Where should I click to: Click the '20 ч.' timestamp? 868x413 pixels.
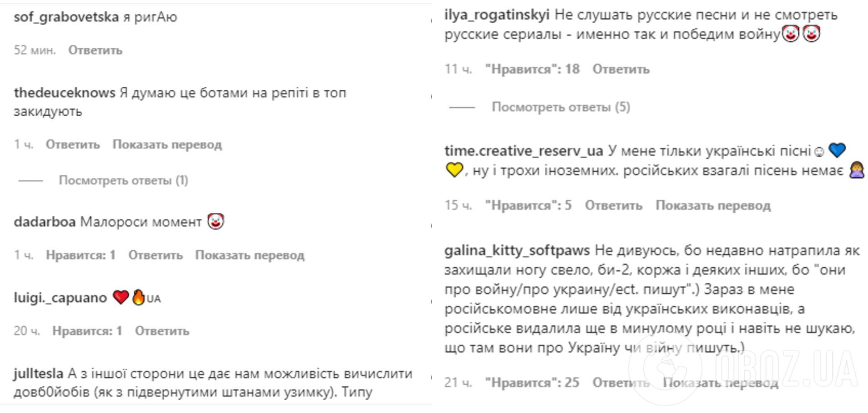click(27, 331)
